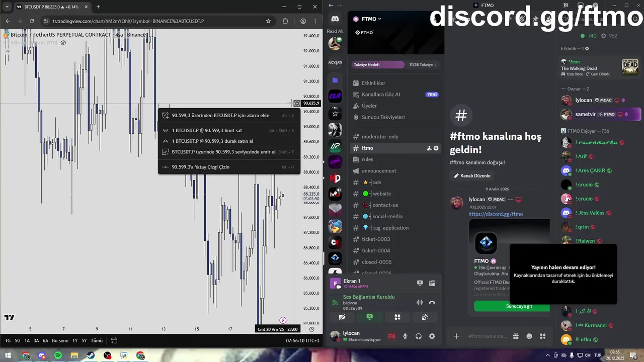644x362 pixels.
Task: Open Üyeler in FTMO server
Action: coord(395,106)
